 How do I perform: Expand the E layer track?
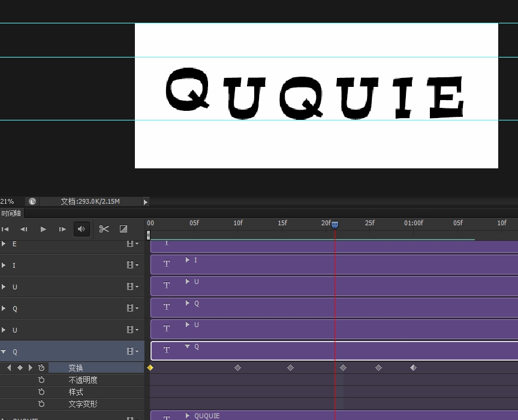click(x=4, y=244)
